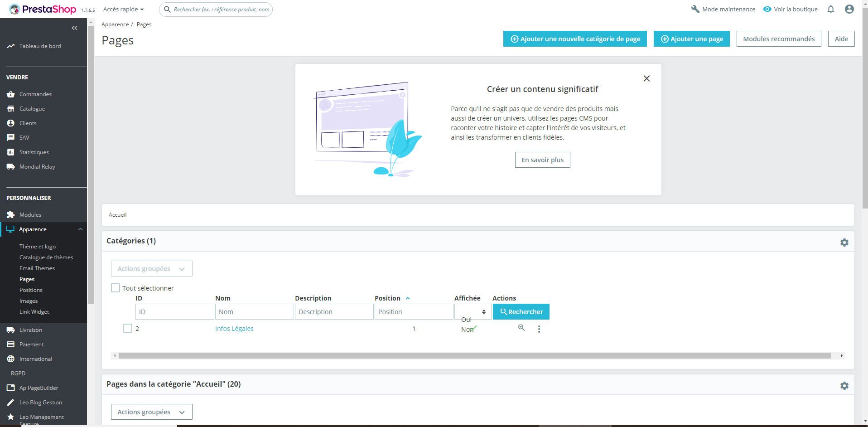Close the Créer un contenu significatif card
Image resolution: width=868 pixels, height=427 pixels.
[x=646, y=78]
